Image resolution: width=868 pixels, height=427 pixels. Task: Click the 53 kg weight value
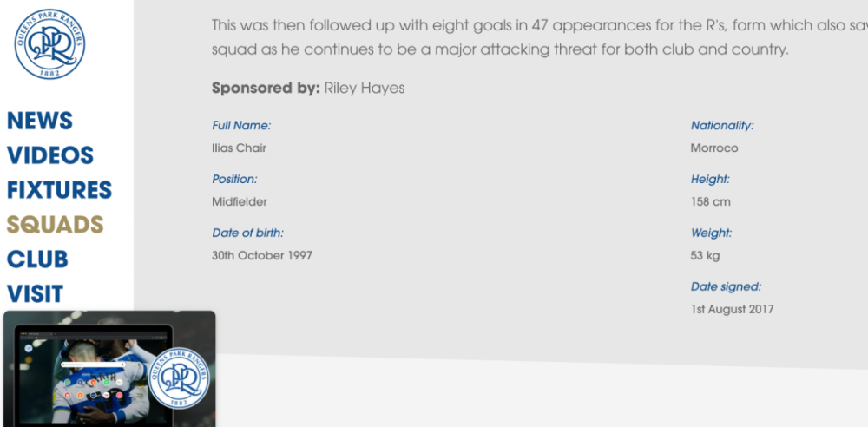tap(705, 255)
